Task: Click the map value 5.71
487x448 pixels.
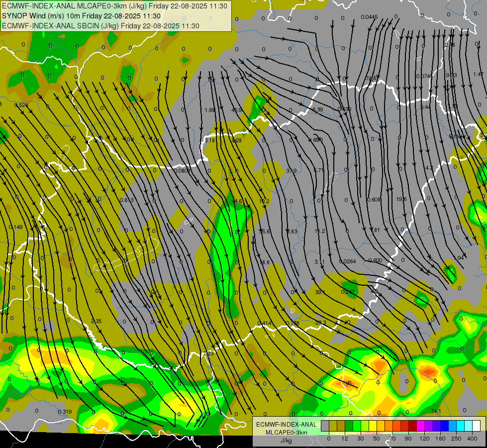Action: (x=319, y=171)
